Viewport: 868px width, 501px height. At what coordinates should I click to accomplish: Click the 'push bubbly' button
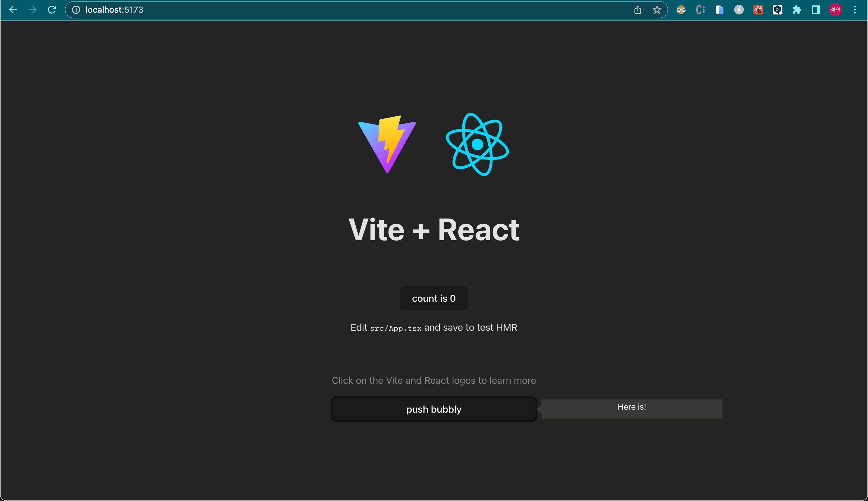(433, 409)
